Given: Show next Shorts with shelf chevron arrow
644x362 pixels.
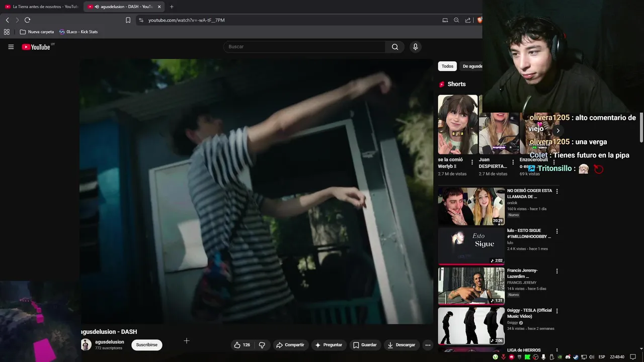Looking at the screenshot, I should coord(557,131).
